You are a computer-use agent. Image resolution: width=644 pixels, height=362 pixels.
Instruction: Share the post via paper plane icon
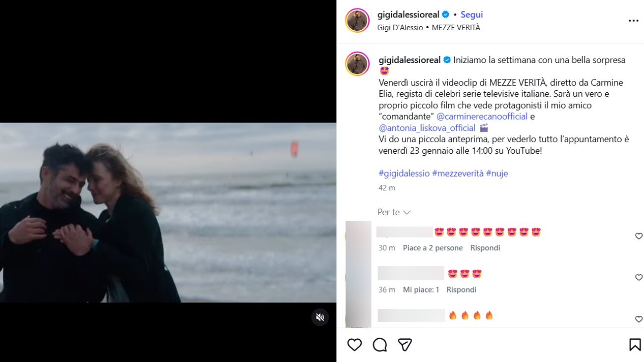405,345
